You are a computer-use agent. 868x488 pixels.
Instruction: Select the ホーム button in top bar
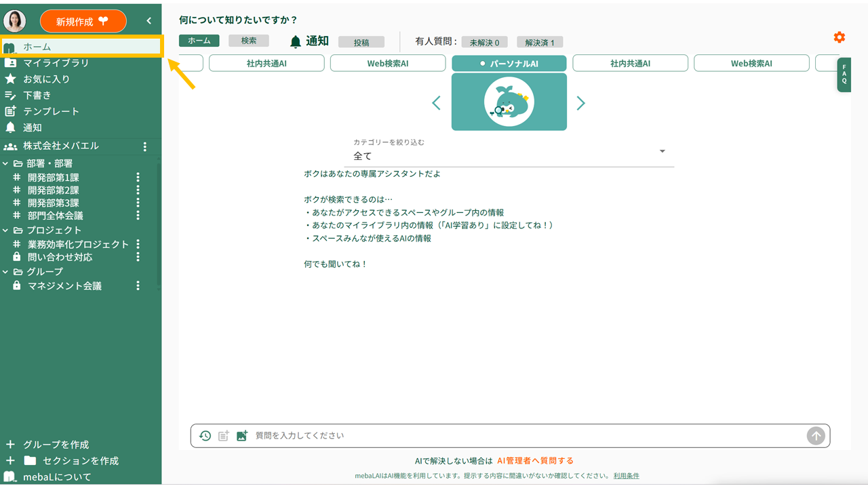click(199, 41)
